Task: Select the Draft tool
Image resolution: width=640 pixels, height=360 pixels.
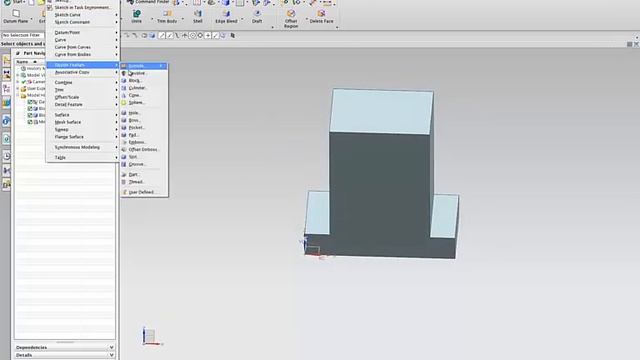Action: 257,16
